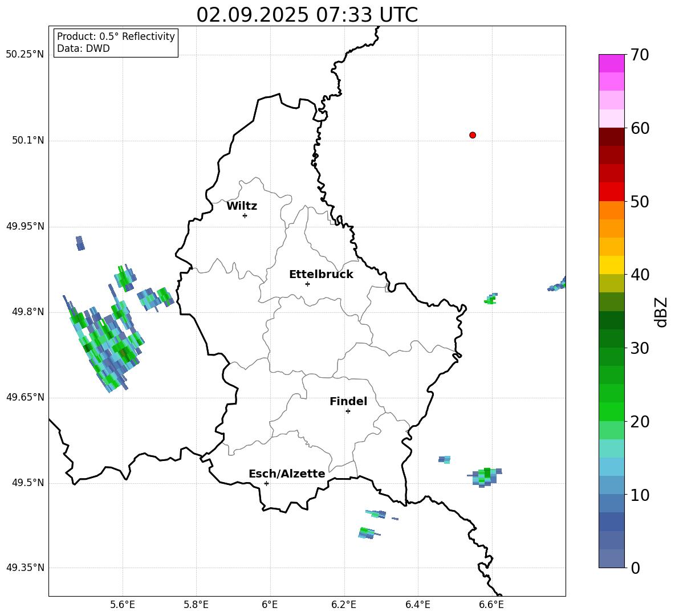This screenshot has width=675, height=616.
Task: Click the green echo cell near 6.6°E, 49.8°N
Action: tap(491, 299)
